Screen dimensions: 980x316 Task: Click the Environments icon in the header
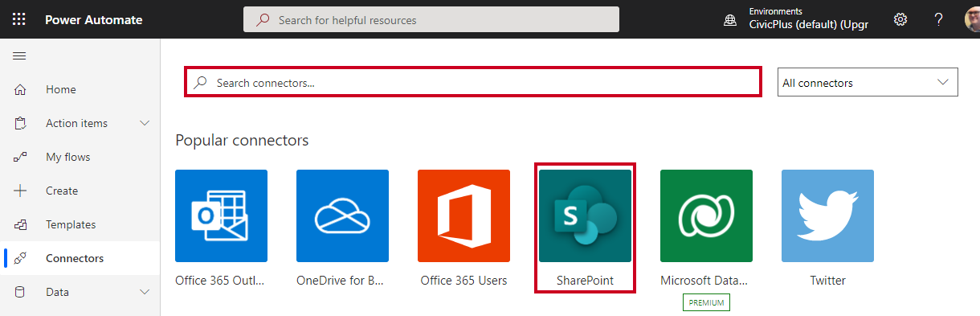click(x=730, y=21)
